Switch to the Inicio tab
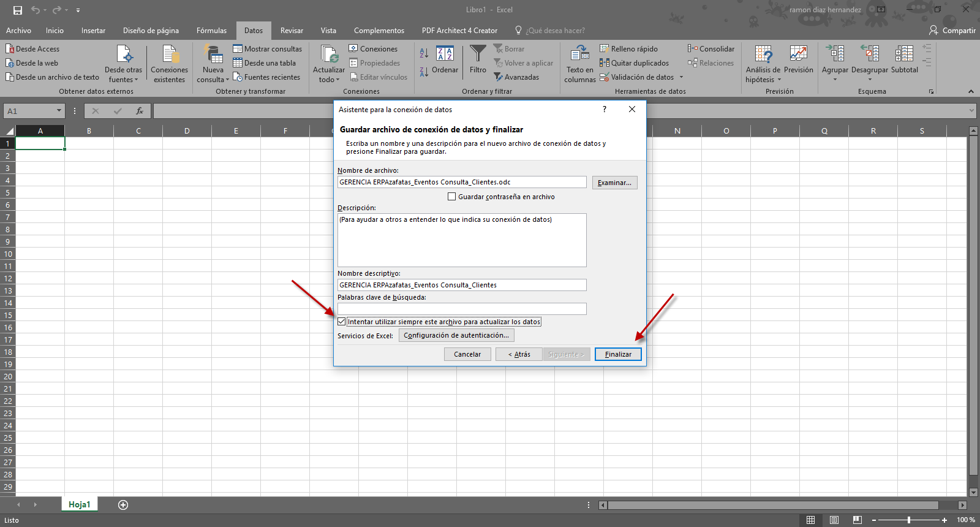This screenshot has height=527, width=980. 55,31
